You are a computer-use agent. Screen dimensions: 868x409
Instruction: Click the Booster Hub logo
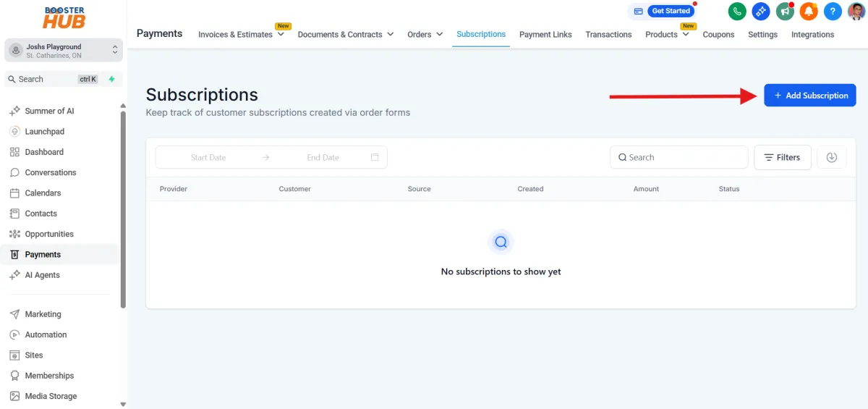tap(64, 17)
